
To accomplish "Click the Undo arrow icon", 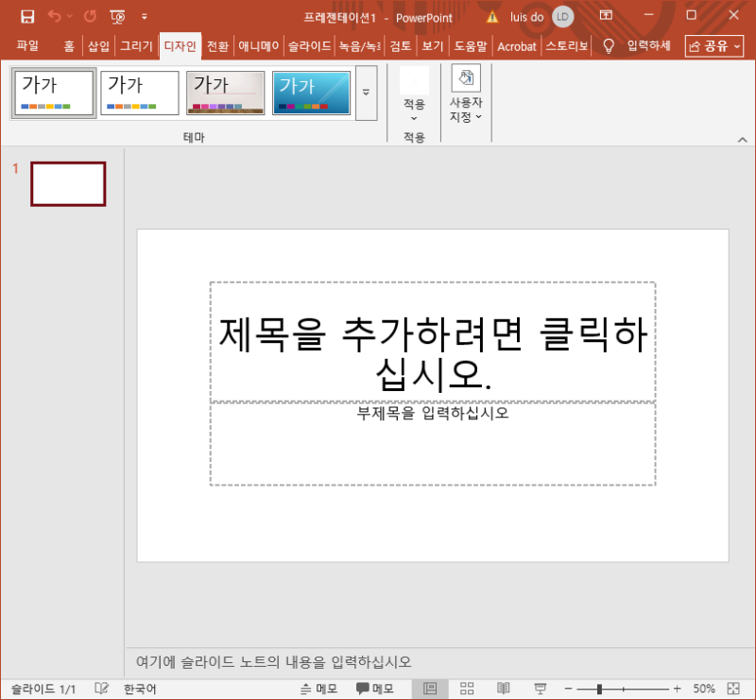I will coord(55,16).
